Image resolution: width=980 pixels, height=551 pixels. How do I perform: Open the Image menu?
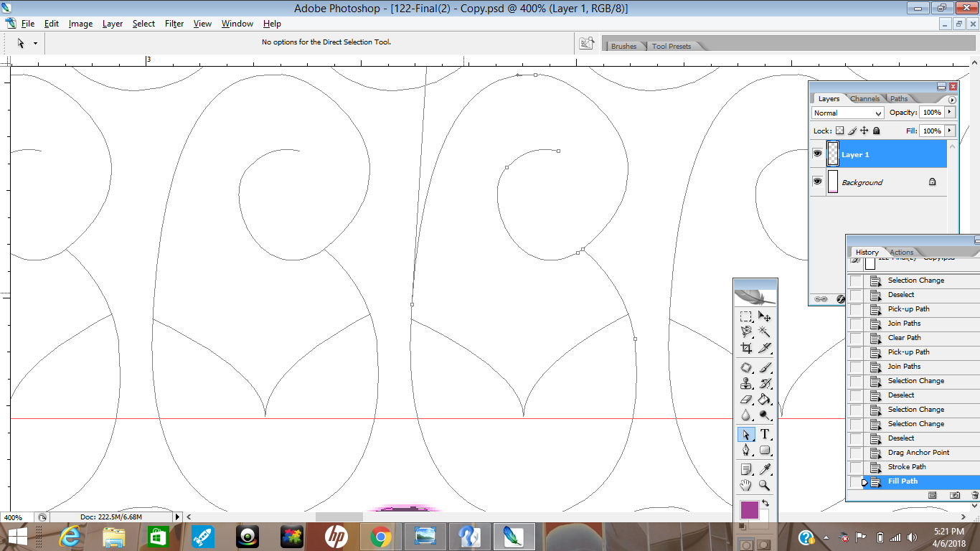coord(80,24)
